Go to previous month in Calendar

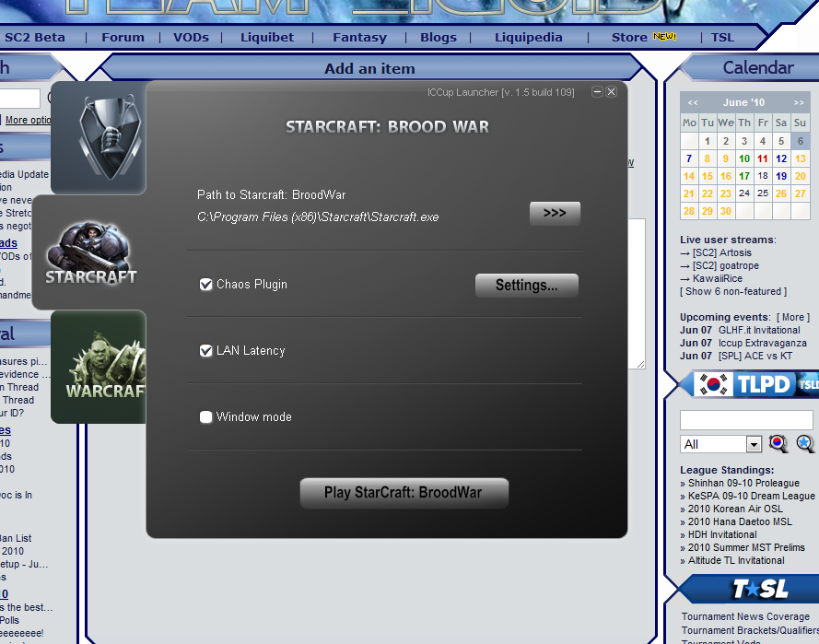click(693, 103)
